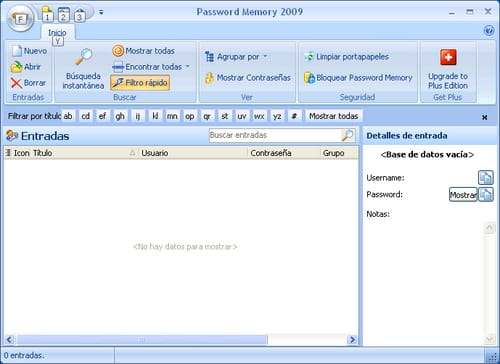Switch to the Inicio ribbon tab
Image resolution: width=500 pixels, height=364 pixels.
(x=57, y=32)
